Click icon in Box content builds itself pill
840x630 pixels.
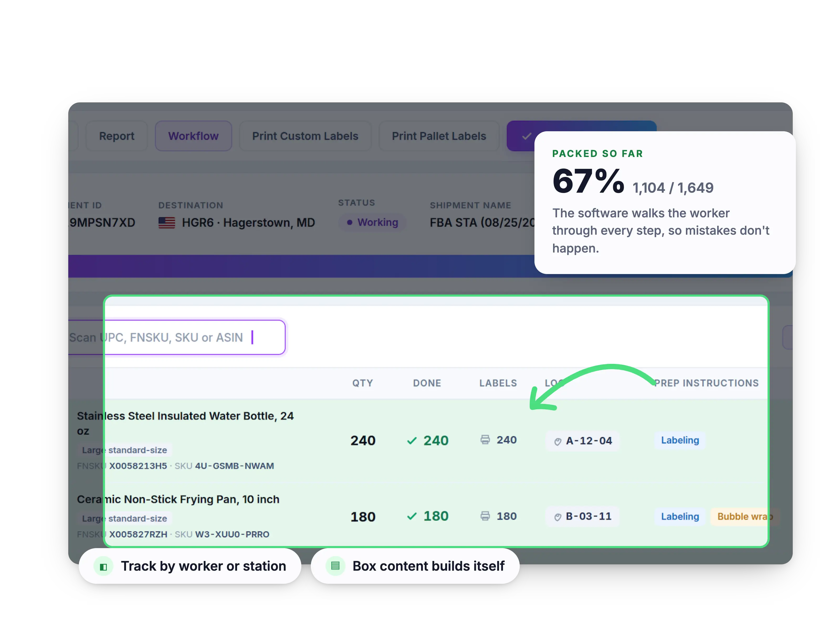335,566
